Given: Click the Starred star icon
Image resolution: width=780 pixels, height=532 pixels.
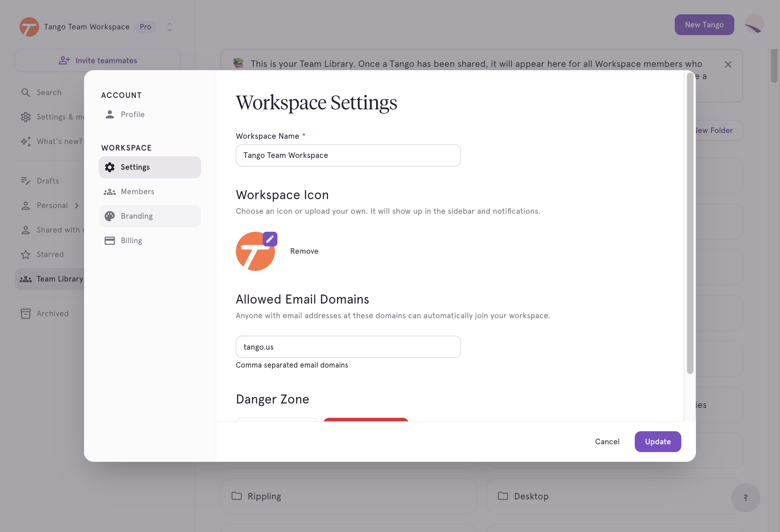Looking at the screenshot, I should [x=26, y=255].
